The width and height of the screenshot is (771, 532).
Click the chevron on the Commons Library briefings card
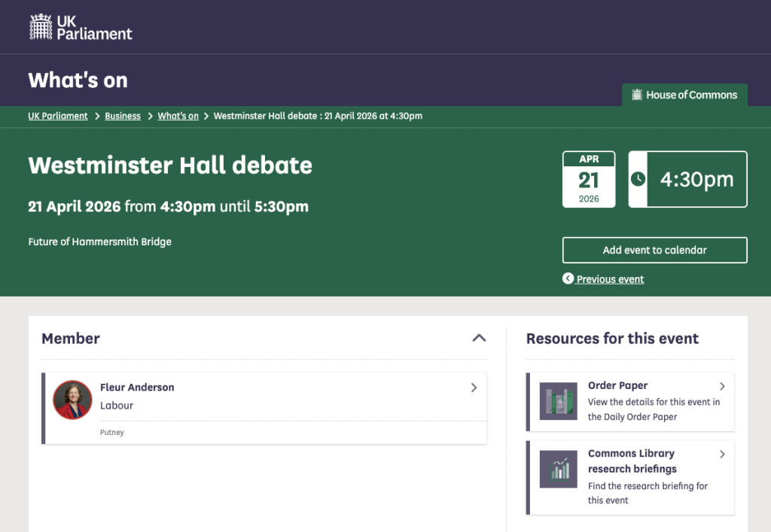(722, 454)
